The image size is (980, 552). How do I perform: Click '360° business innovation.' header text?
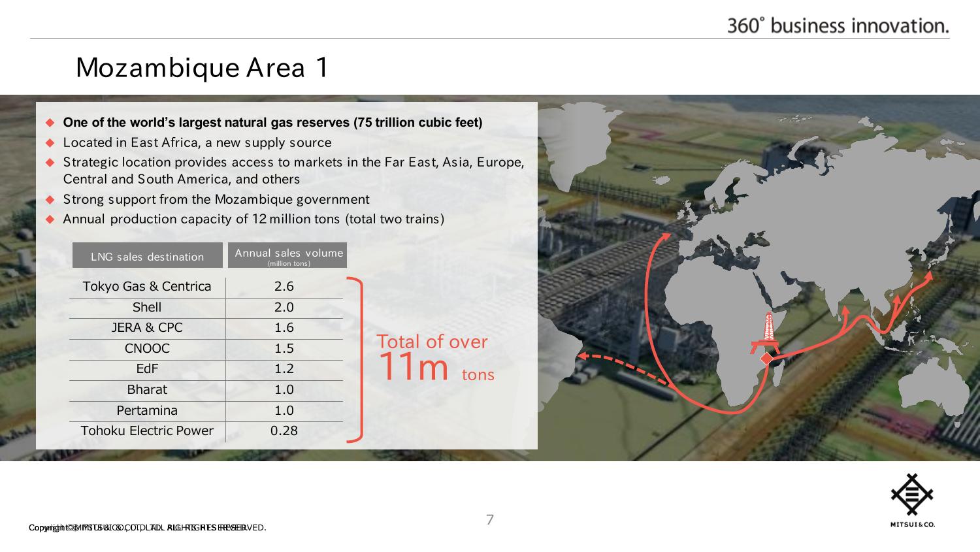click(x=838, y=25)
